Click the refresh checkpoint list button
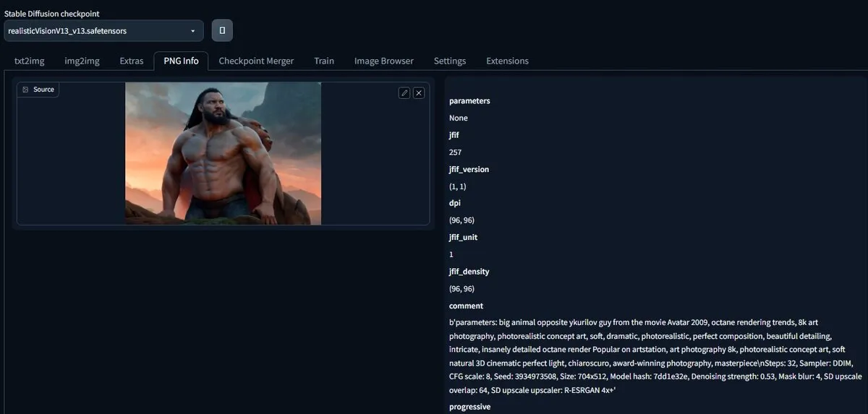868x414 pixels. 222,30
